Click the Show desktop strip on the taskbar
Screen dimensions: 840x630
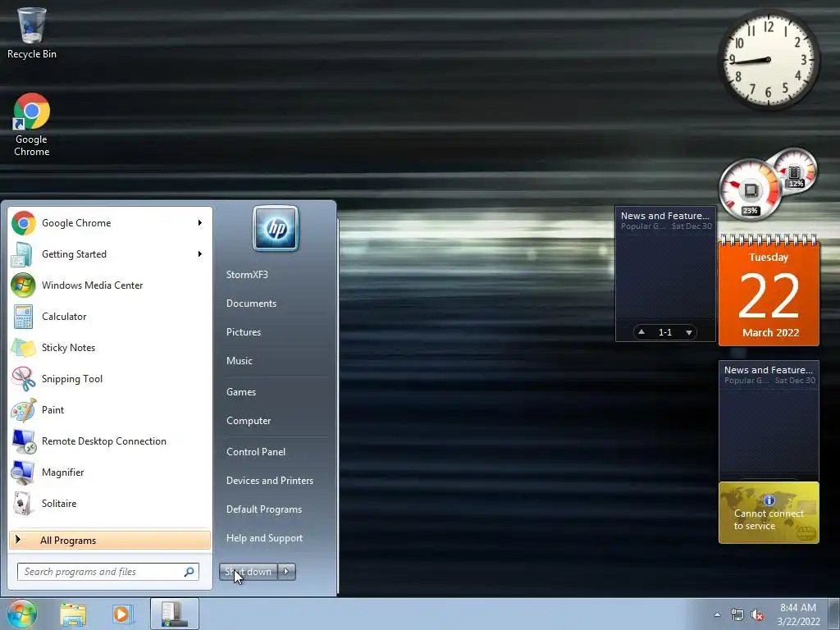(834, 614)
